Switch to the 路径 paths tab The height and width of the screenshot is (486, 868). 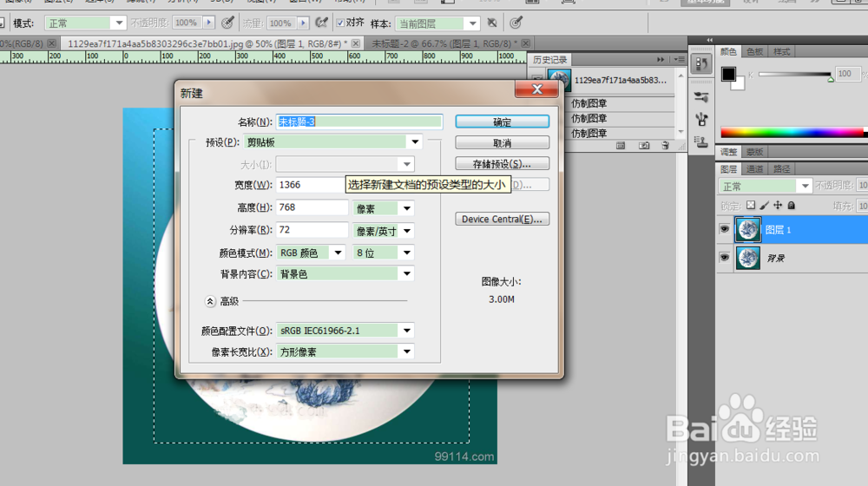[782, 169]
